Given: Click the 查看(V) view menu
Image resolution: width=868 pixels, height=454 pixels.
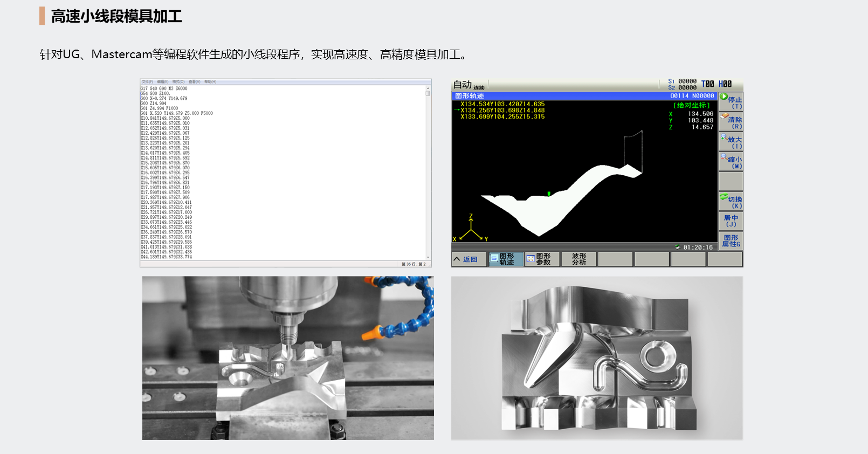Looking at the screenshot, I should tap(194, 82).
